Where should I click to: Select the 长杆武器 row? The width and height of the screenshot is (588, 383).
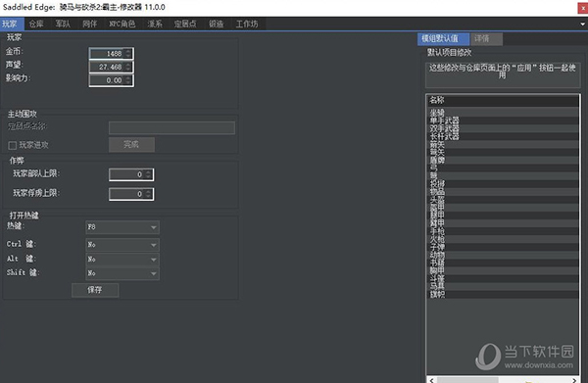(x=503, y=136)
